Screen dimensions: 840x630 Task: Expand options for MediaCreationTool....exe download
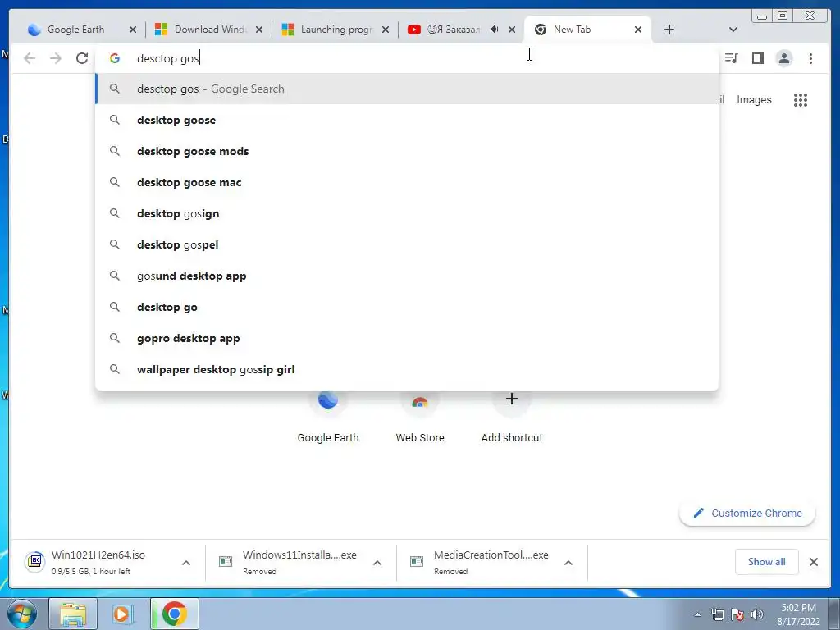coord(568,563)
